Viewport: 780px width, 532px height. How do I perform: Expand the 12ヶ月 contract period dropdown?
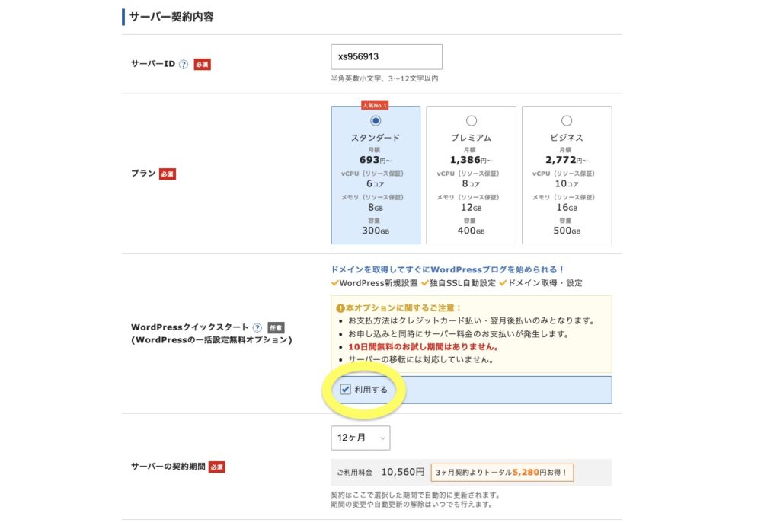[360, 438]
